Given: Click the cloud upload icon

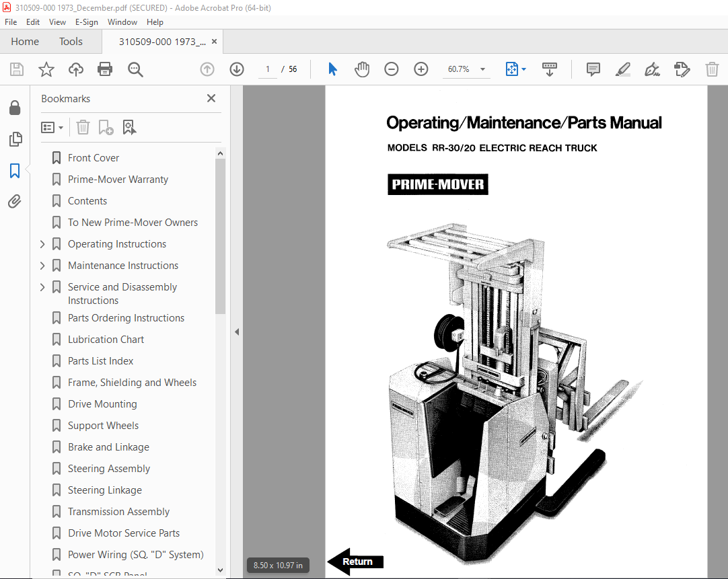Looking at the screenshot, I should pos(75,69).
